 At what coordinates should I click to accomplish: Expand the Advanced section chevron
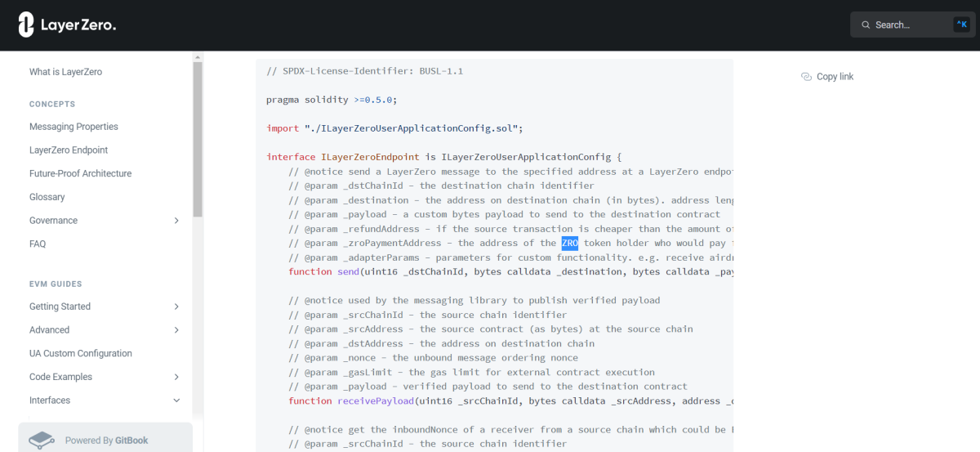coord(176,330)
